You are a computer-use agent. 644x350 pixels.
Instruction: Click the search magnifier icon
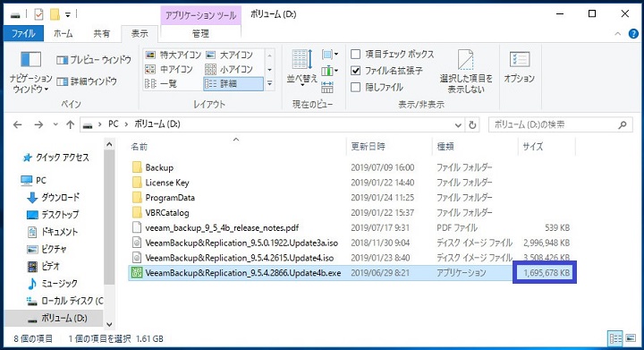coord(623,124)
